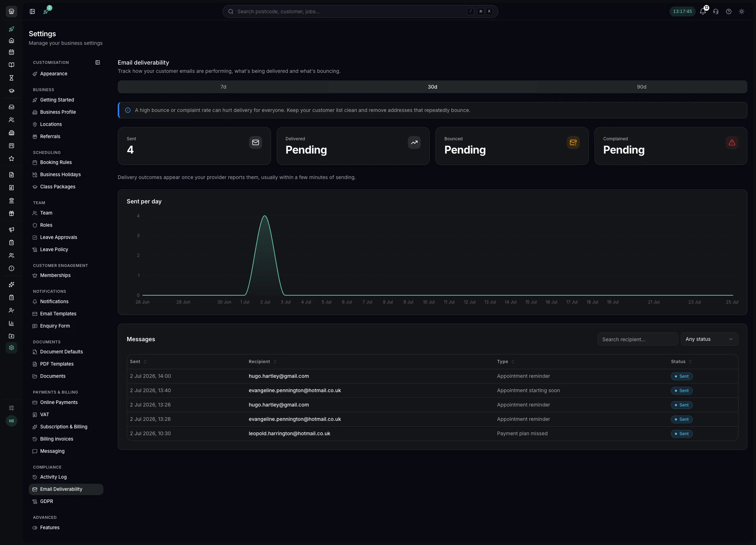Click the Delivered card trend icon
Screen dimensions: 756x545
414,142
